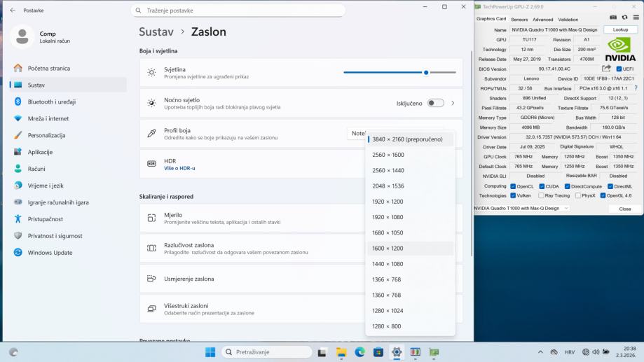Click the BIOS export share icon
This screenshot has height=362, width=644.
pos(607,69)
